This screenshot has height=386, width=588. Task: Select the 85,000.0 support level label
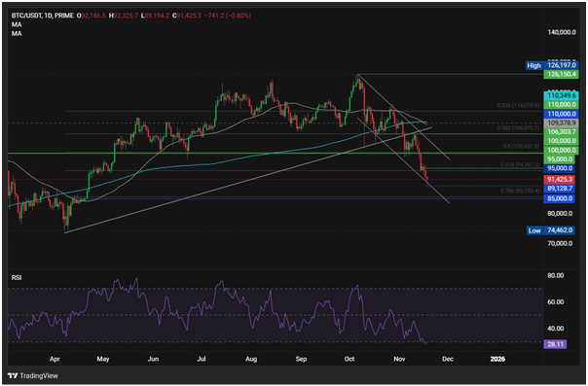point(560,198)
